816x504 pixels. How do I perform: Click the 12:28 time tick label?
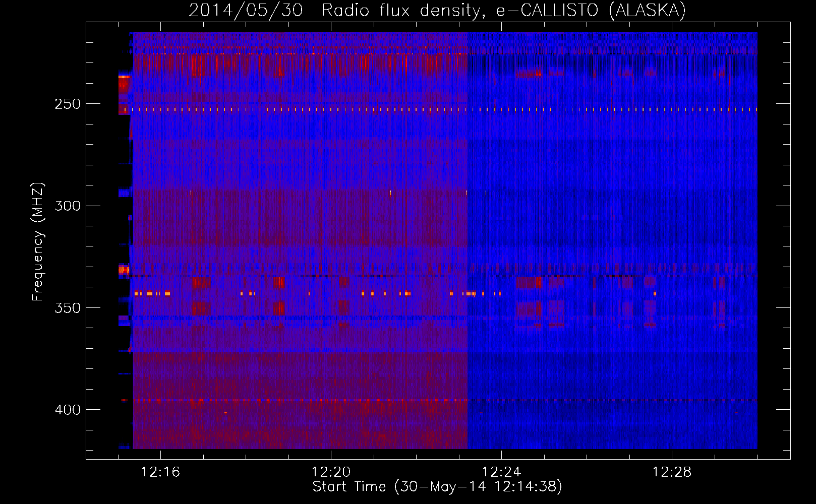672,472
